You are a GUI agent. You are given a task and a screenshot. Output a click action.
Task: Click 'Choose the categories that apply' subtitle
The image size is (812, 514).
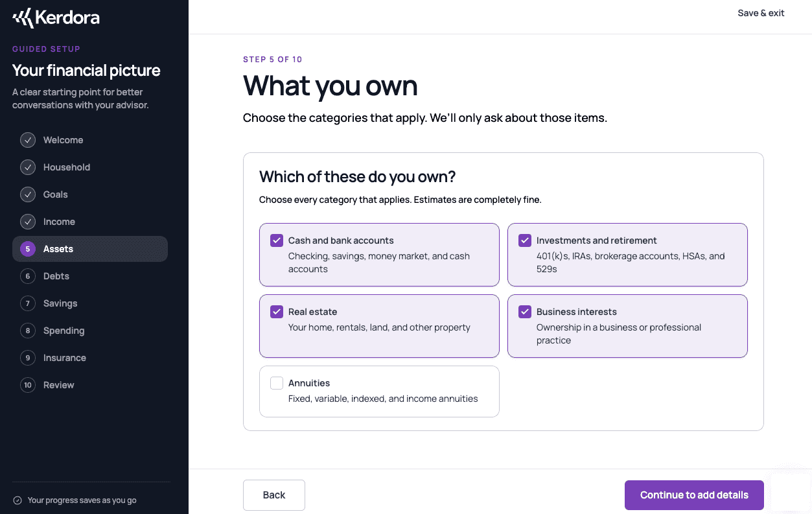(x=425, y=118)
